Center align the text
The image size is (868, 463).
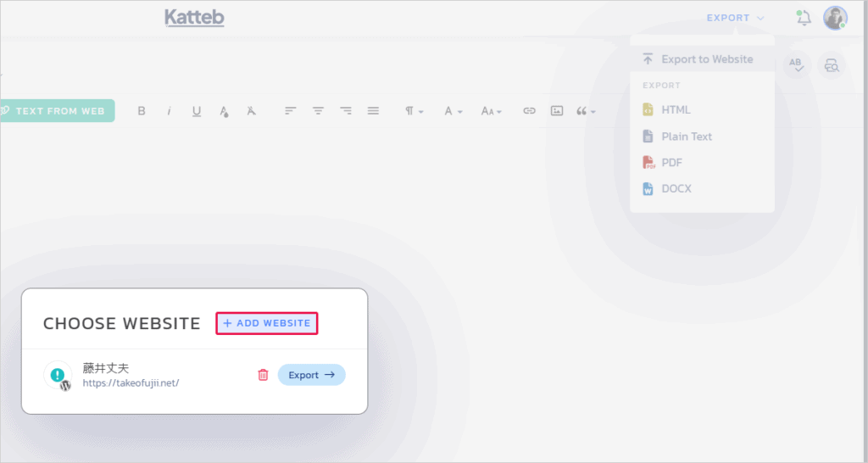pyautogui.click(x=318, y=111)
